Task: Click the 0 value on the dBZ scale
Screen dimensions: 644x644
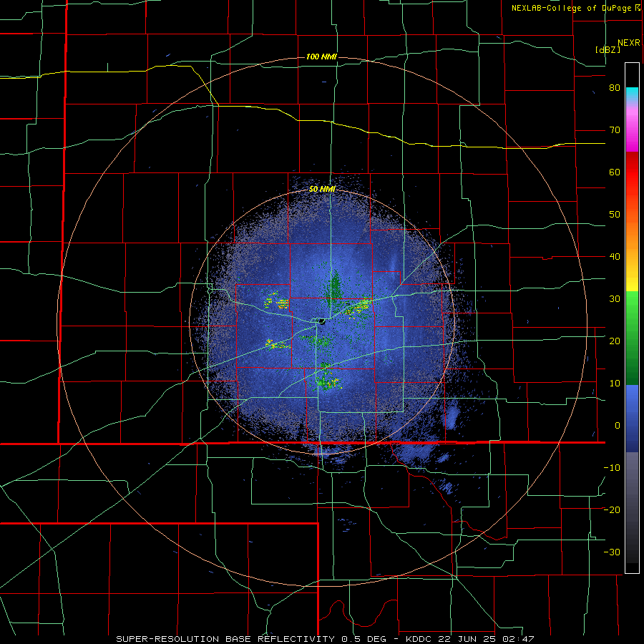Action: coord(618,426)
